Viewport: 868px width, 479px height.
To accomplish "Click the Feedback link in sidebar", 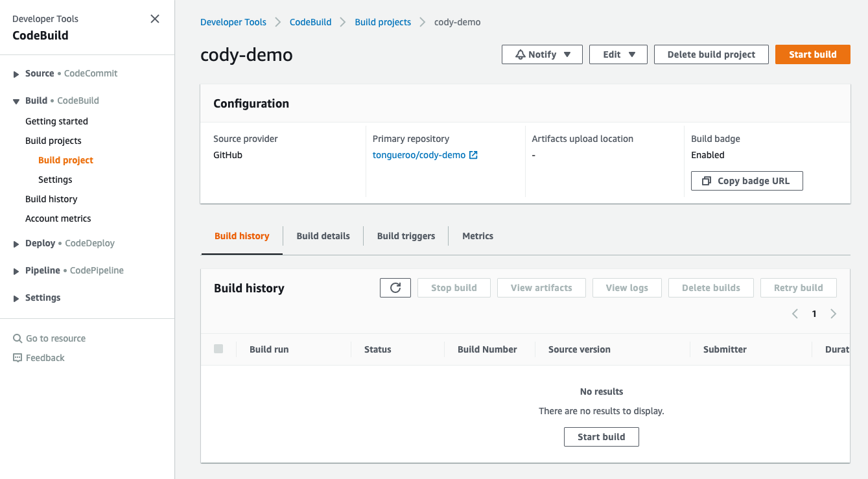I will pos(45,358).
